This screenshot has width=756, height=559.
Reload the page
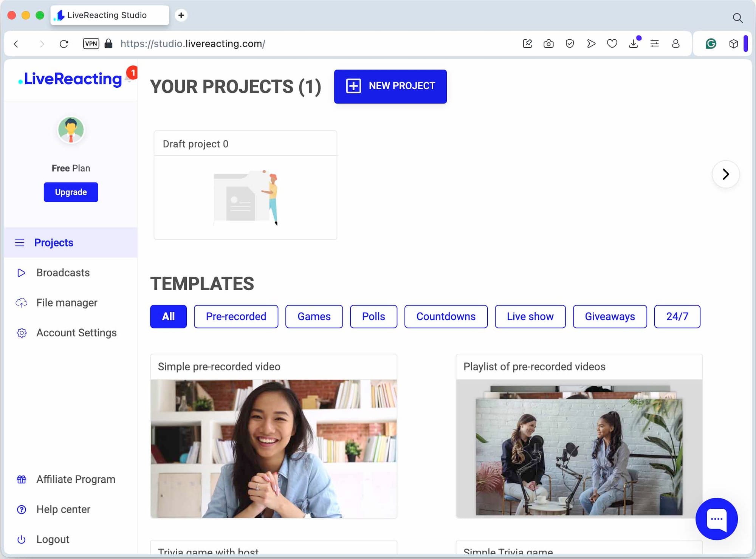[64, 44]
